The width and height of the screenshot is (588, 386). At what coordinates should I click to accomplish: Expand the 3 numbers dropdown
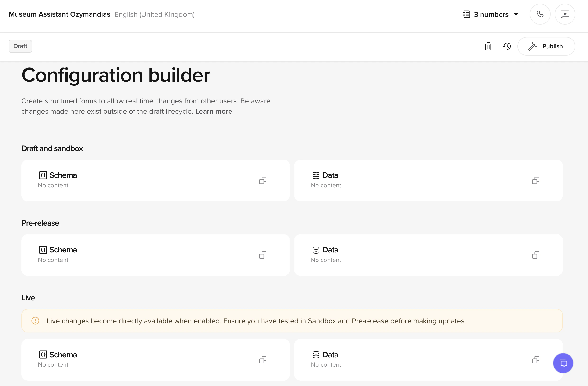516,14
